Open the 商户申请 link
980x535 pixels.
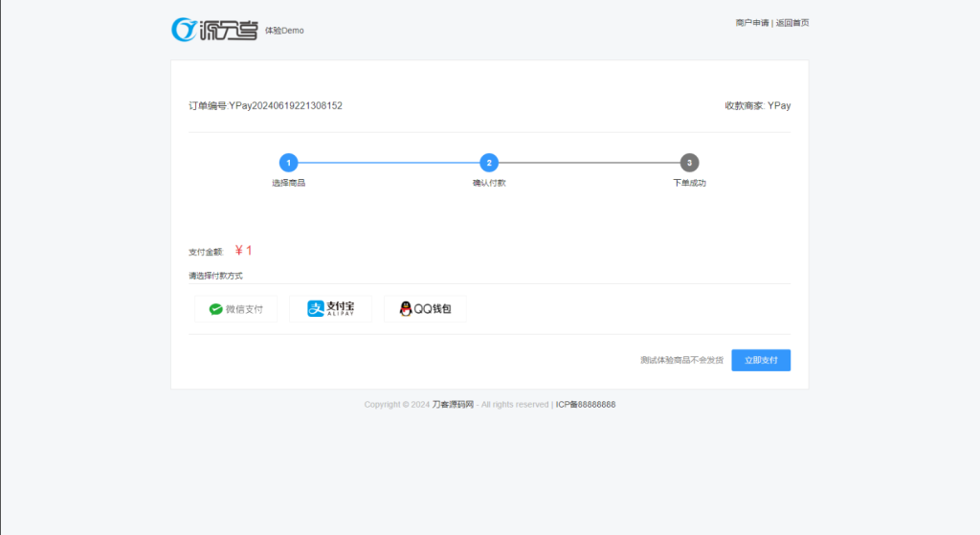(752, 23)
